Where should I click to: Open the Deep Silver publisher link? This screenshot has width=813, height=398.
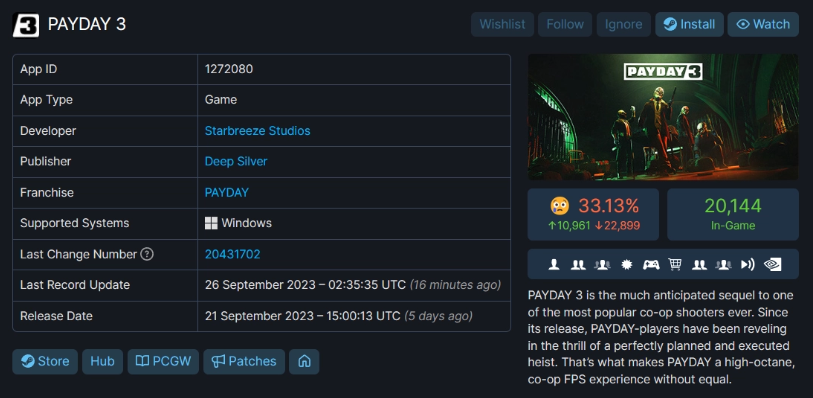[x=236, y=161]
